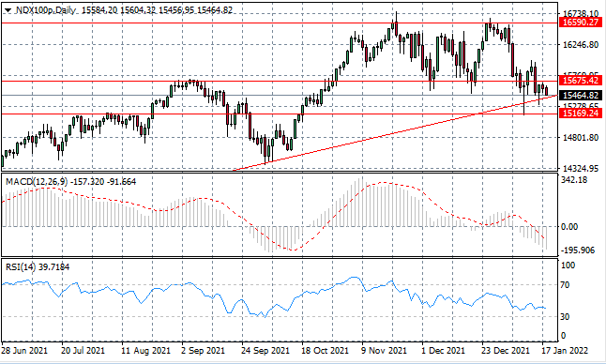This screenshot has width=606, height=364.
Task: Click the MACD scale value -195.906
Action: (578, 250)
